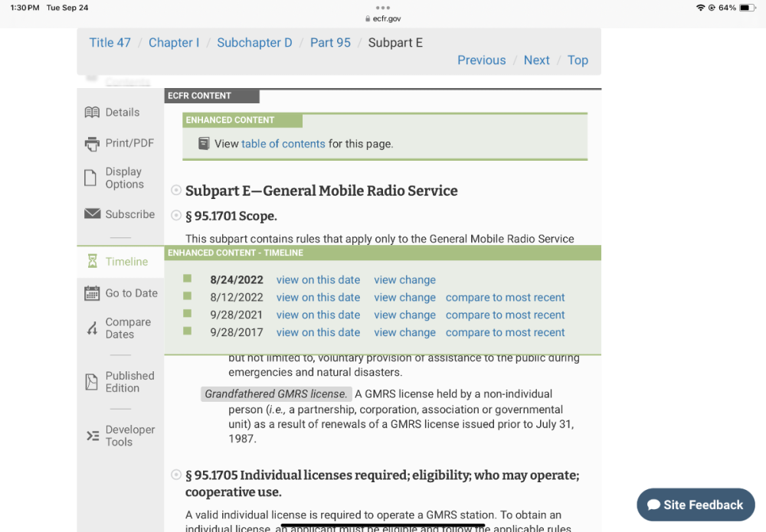Viewport: 766px width, 532px height.
Task: Collapse section 95.1705 Individual licenses
Action: [x=176, y=475]
